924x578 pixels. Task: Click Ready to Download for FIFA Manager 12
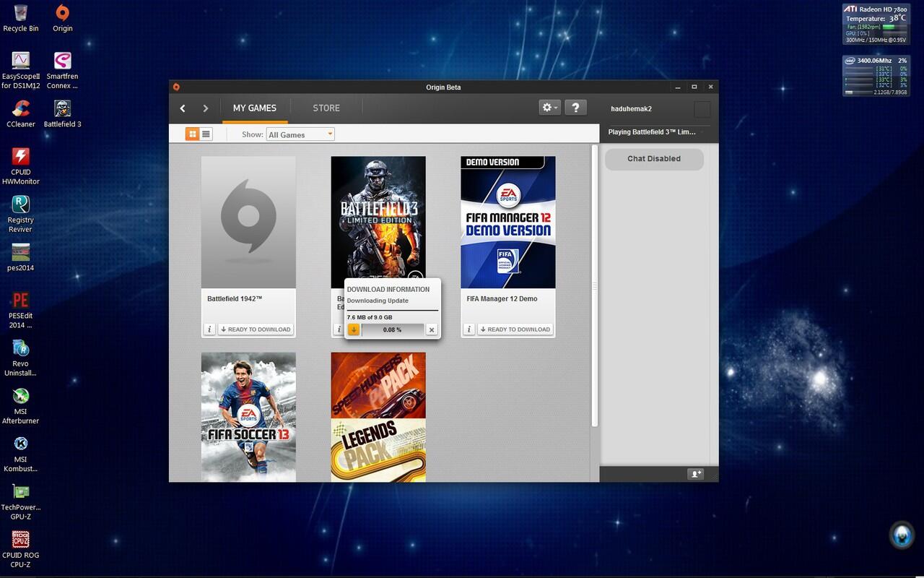[x=515, y=329]
